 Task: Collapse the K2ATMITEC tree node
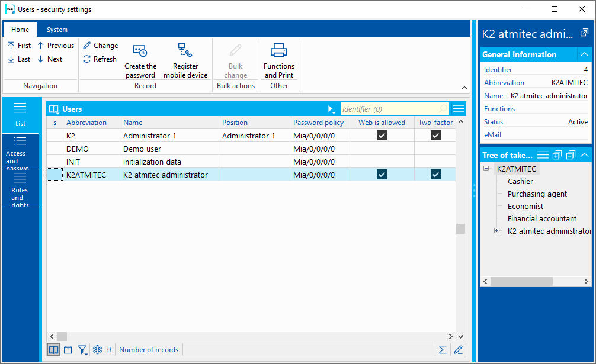(x=486, y=168)
